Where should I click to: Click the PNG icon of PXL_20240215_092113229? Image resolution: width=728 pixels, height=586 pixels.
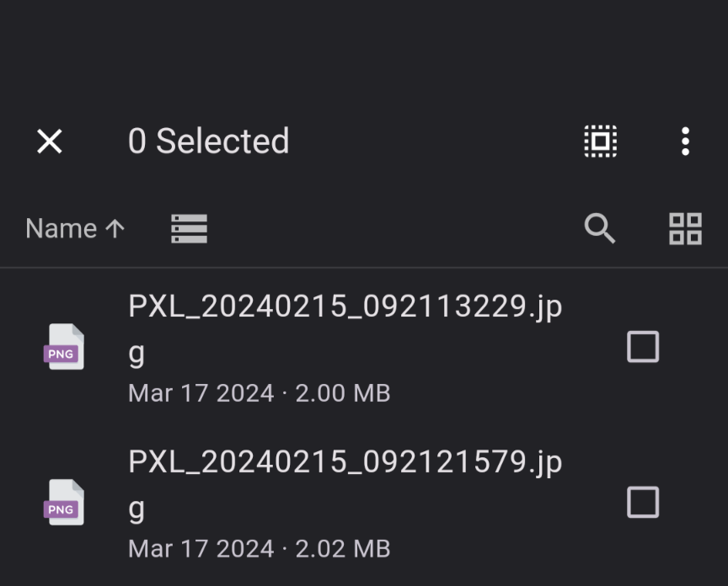pos(64,347)
